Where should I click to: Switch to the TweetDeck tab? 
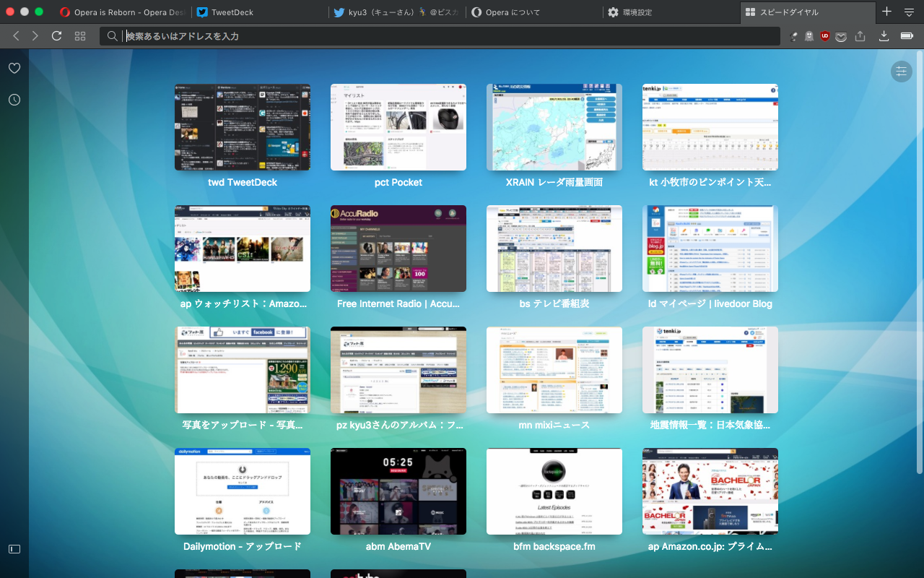pos(259,12)
